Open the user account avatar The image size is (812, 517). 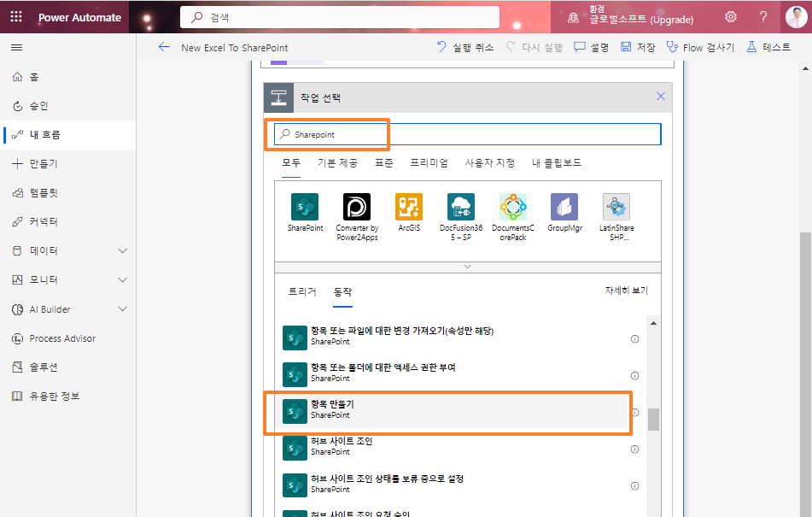pyautogui.click(x=796, y=16)
